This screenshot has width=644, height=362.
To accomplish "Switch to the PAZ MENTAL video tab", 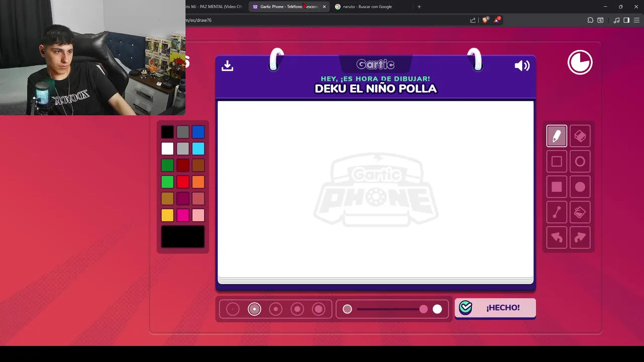I will pos(214,7).
